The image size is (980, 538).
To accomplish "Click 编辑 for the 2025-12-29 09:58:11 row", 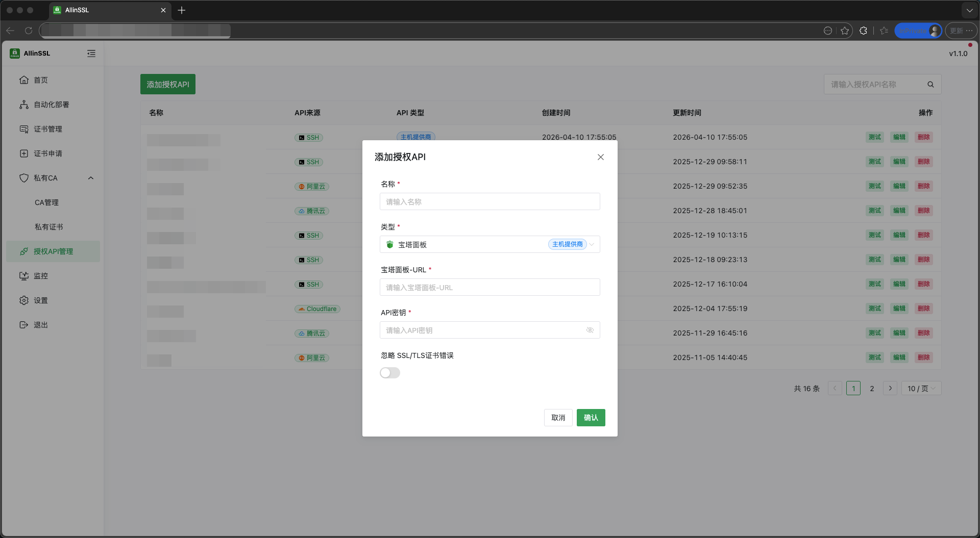I will tap(899, 162).
